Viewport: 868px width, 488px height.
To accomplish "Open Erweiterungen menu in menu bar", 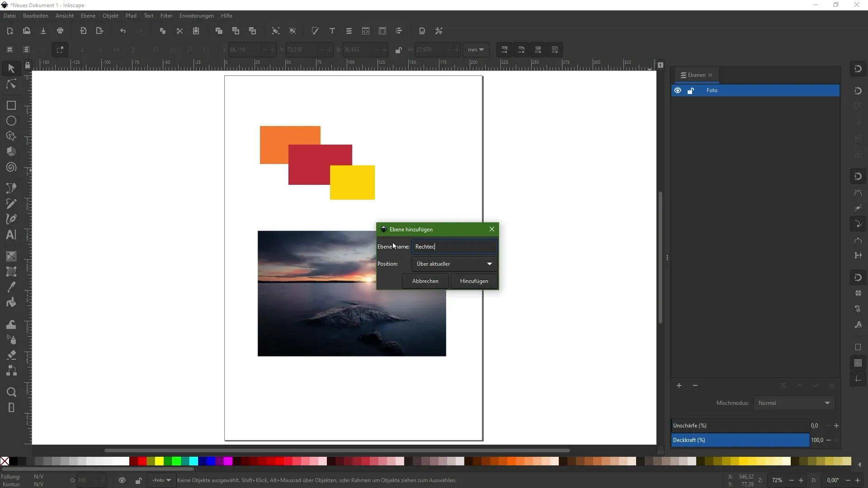I will [x=196, y=15].
